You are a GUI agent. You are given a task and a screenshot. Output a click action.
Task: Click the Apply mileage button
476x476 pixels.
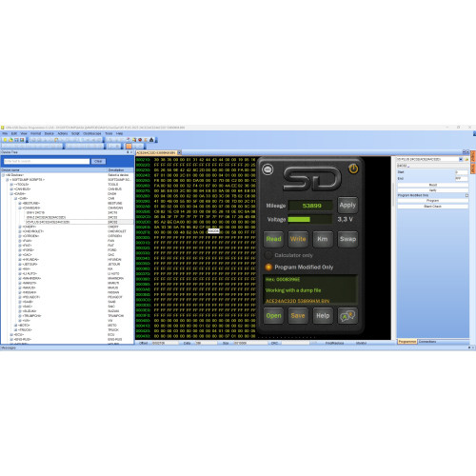(347, 205)
